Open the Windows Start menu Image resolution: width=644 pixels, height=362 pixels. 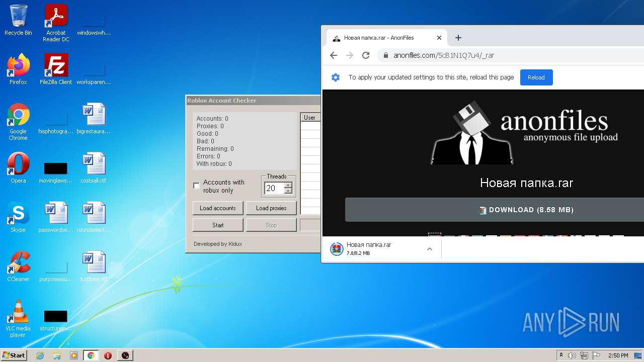coord(14,355)
